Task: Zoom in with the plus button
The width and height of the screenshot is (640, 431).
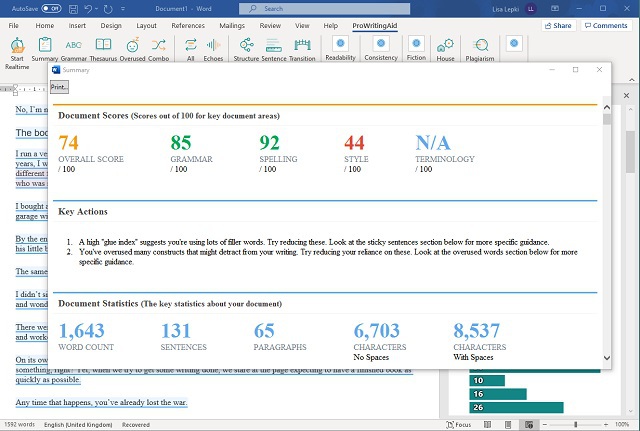Action: point(606,424)
